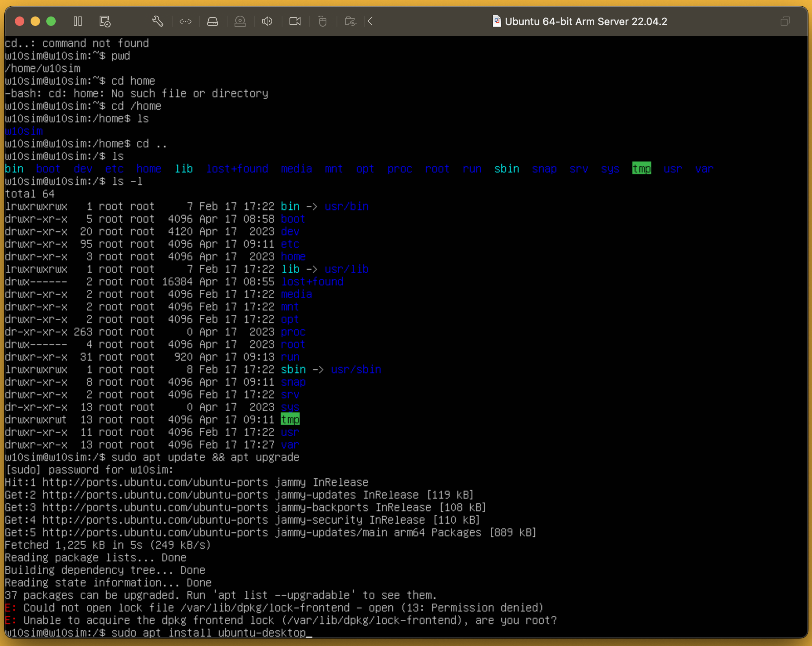This screenshot has height=646, width=812.
Task: Click lost+found in the ls -l listing
Action: [312, 281]
